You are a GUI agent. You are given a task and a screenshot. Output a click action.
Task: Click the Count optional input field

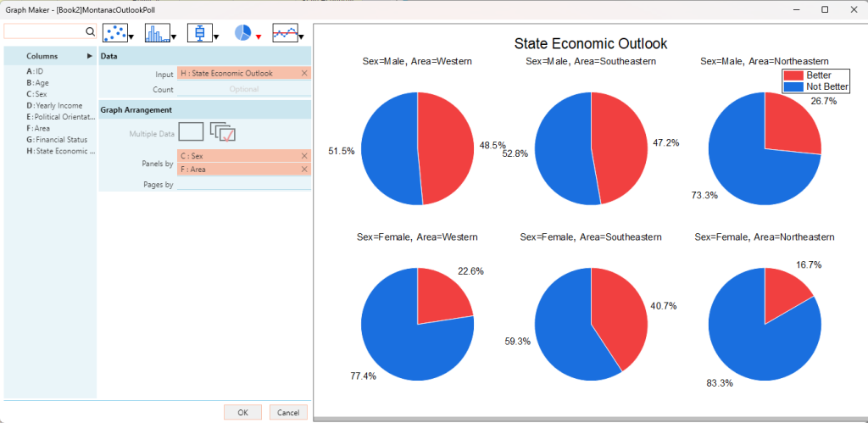click(x=243, y=88)
